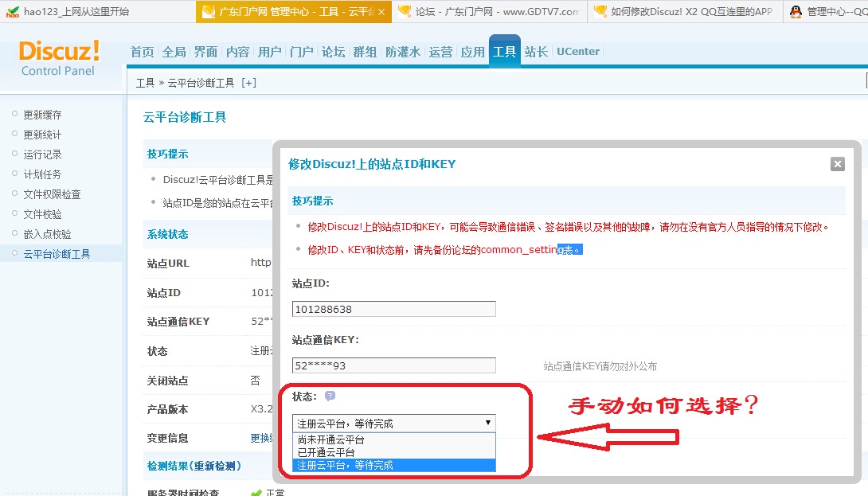Click the 站点通信KEY请勿对外公布 note
The height and width of the screenshot is (496, 868).
tap(600, 366)
